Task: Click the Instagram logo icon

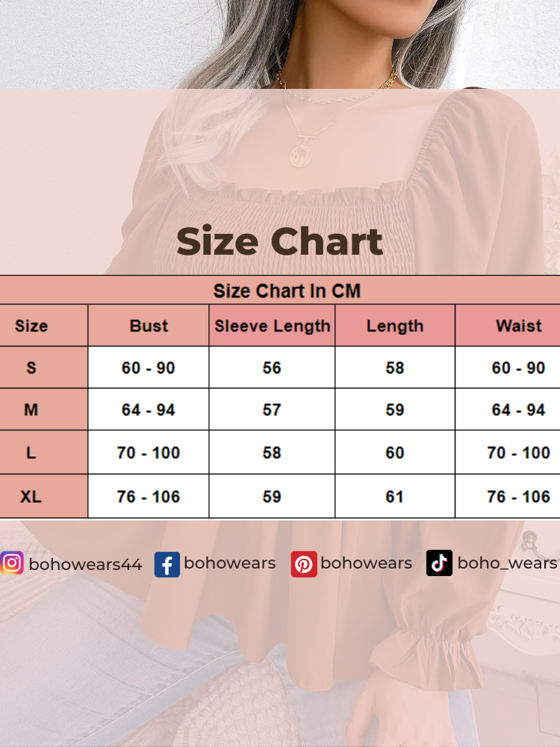Action: [12, 563]
